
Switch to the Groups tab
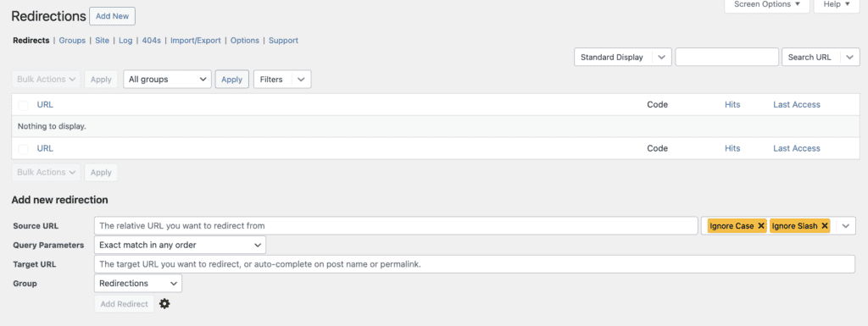pos(73,41)
